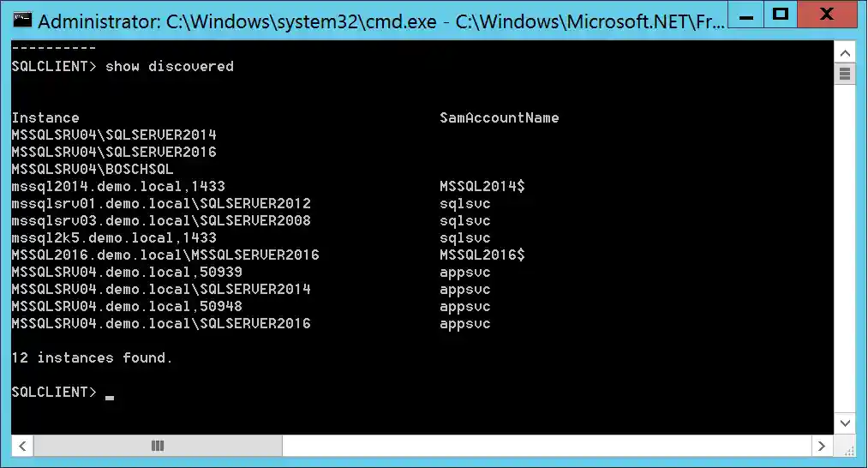Click mssql2014.demo.local,1433 instance text
Image resolution: width=868 pixels, height=468 pixels.
pos(118,187)
